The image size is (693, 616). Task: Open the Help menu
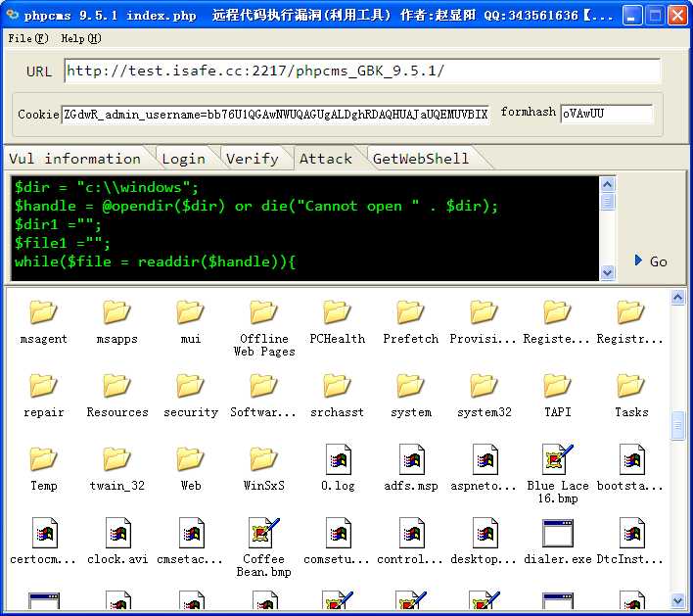81,38
